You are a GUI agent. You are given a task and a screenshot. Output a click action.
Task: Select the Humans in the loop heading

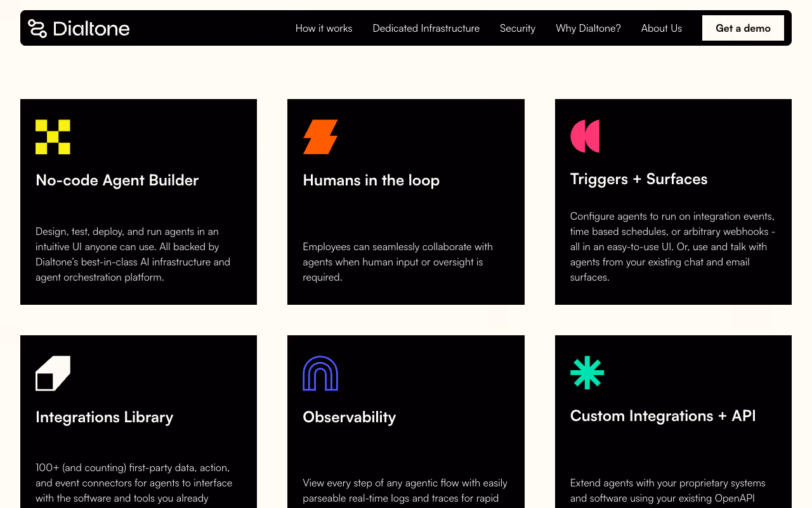(371, 180)
